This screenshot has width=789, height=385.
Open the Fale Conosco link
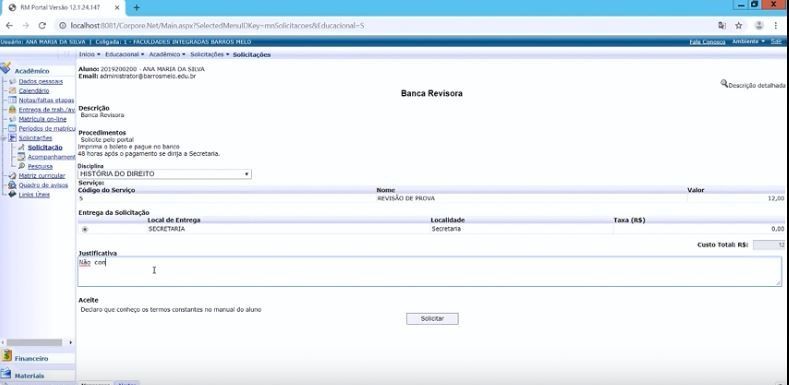707,42
